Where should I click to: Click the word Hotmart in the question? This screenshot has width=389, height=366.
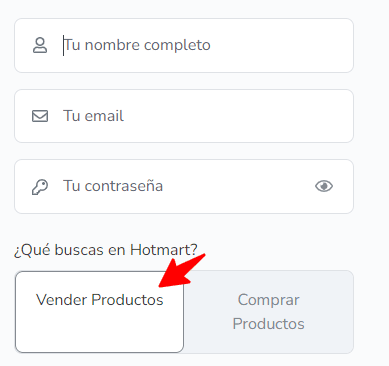coord(164,250)
